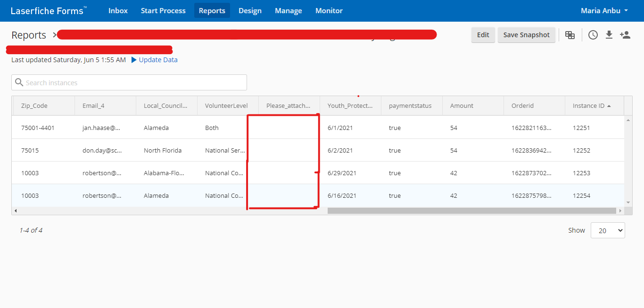Download the report using the download icon

pyautogui.click(x=609, y=35)
